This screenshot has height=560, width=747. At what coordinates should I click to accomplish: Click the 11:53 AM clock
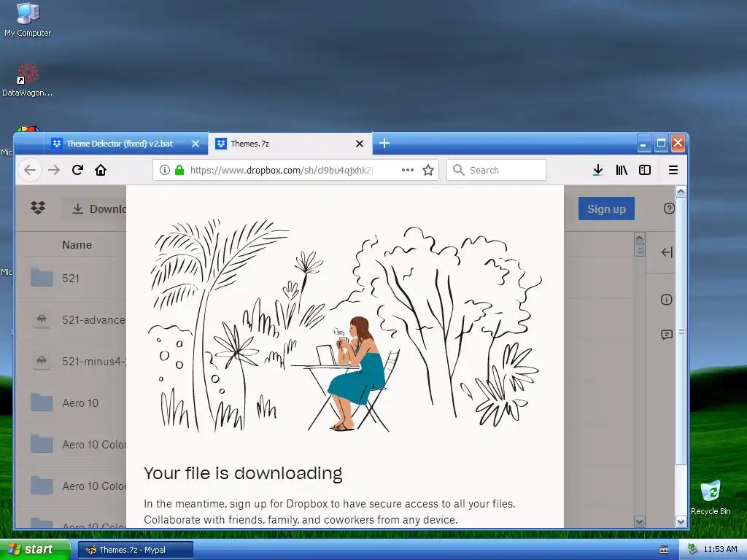pyautogui.click(x=720, y=549)
